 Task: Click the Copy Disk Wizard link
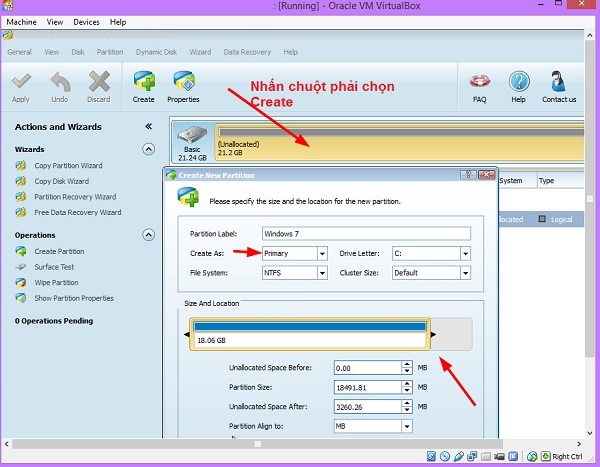click(62, 181)
